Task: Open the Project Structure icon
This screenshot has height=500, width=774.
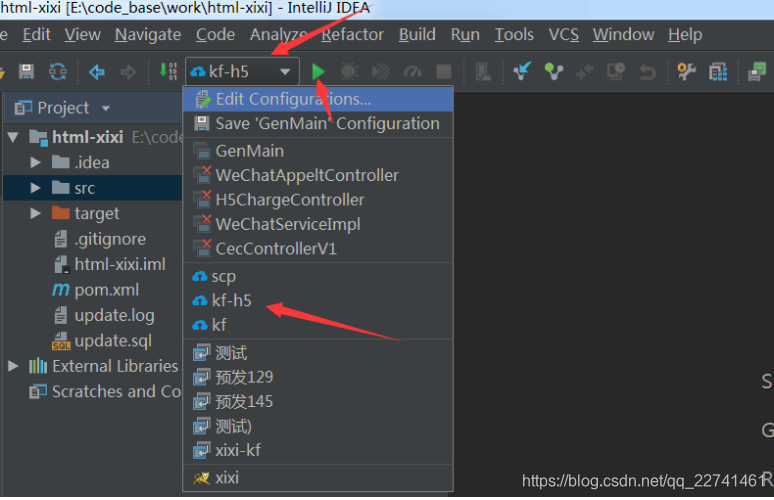Action: coord(718,72)
